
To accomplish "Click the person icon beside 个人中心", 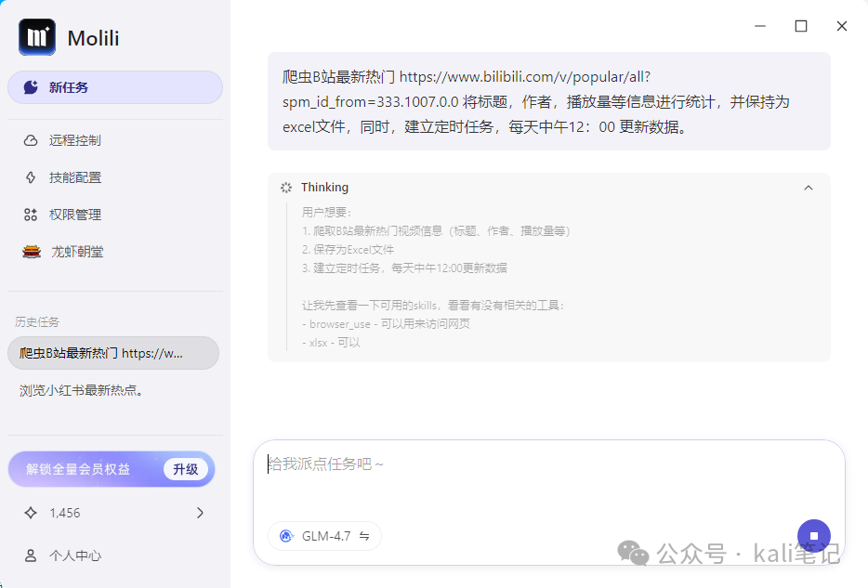I will click(x=31, y=555).
